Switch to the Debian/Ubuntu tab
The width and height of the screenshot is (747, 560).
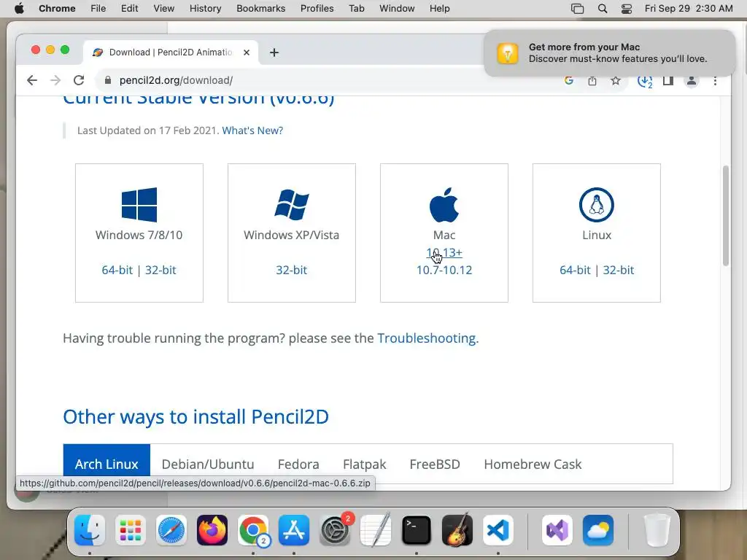tap(208, 464)
